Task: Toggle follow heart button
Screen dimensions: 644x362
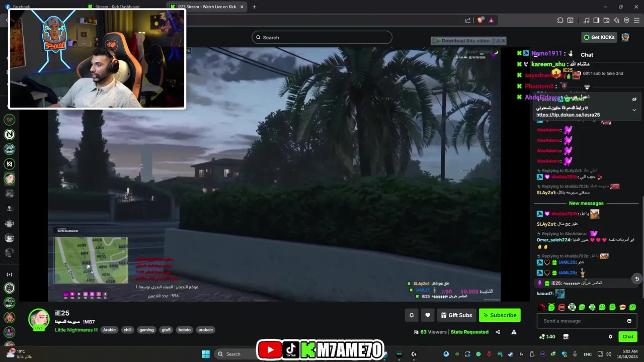Action: tap(428, 315)
